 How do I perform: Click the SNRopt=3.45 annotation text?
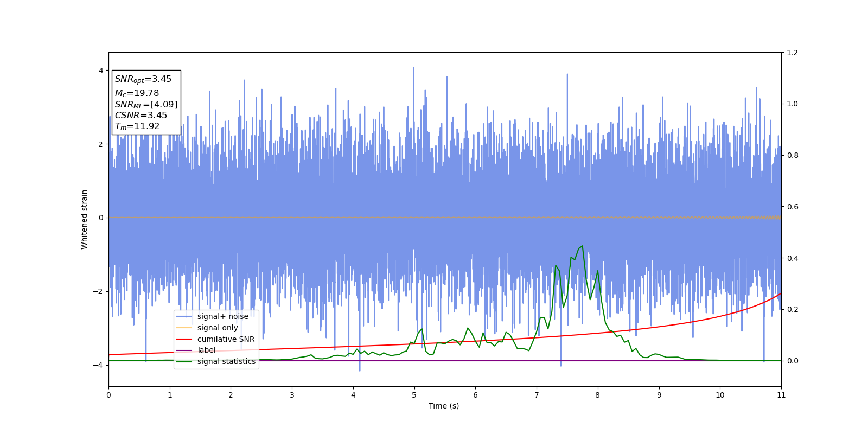143,79
